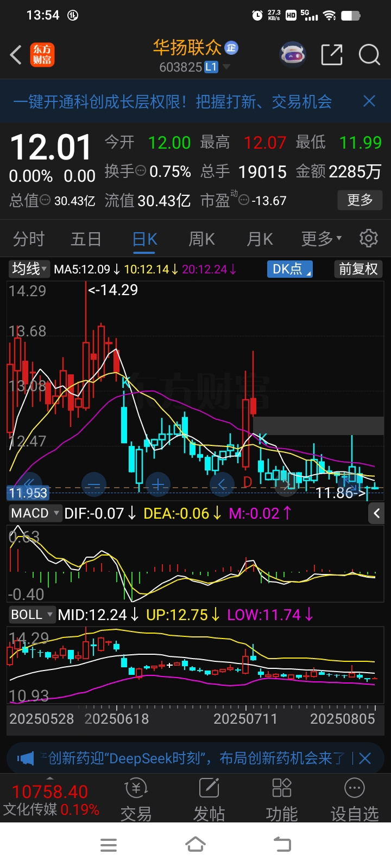Open the 发帖 post tab
This screenshot has width=391, height=868.
209,800
